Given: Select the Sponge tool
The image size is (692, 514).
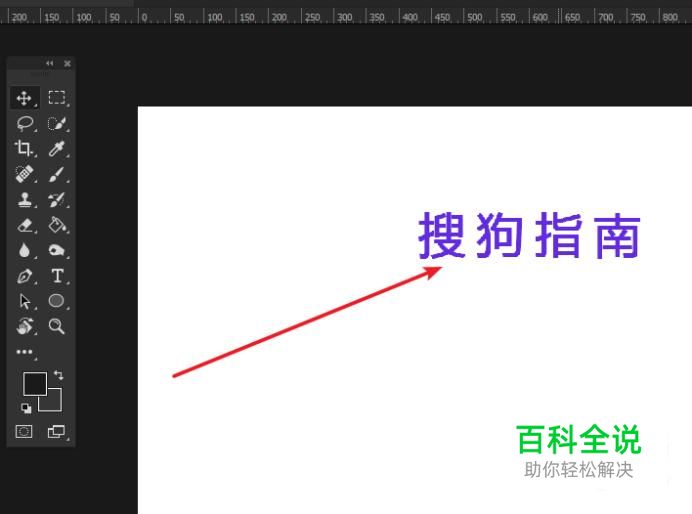Looking at the screenshot, I should [x=56, y=250].
